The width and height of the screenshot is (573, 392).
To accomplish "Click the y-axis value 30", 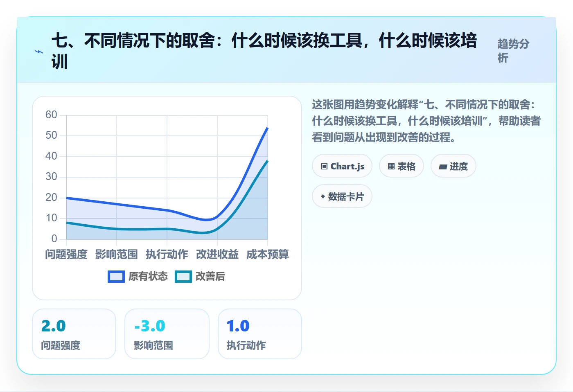I will 51,176.
